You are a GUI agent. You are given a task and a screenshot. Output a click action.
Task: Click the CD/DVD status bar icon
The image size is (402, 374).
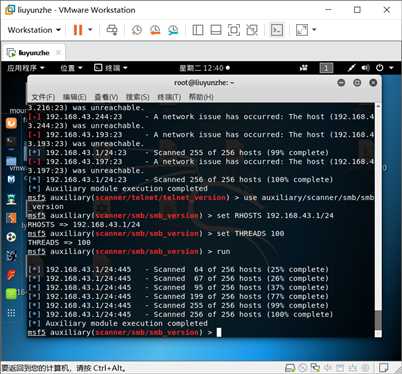(x=303, y=368)
